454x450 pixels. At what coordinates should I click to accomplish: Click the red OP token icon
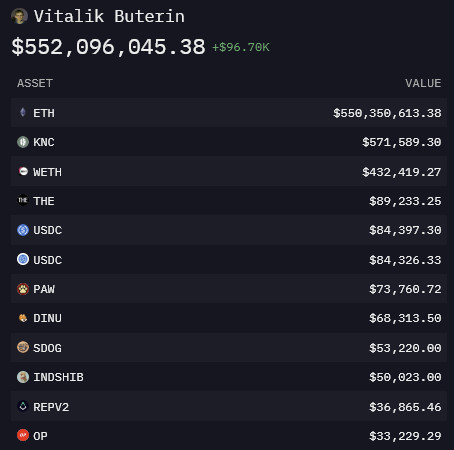(x=23, y=435)
